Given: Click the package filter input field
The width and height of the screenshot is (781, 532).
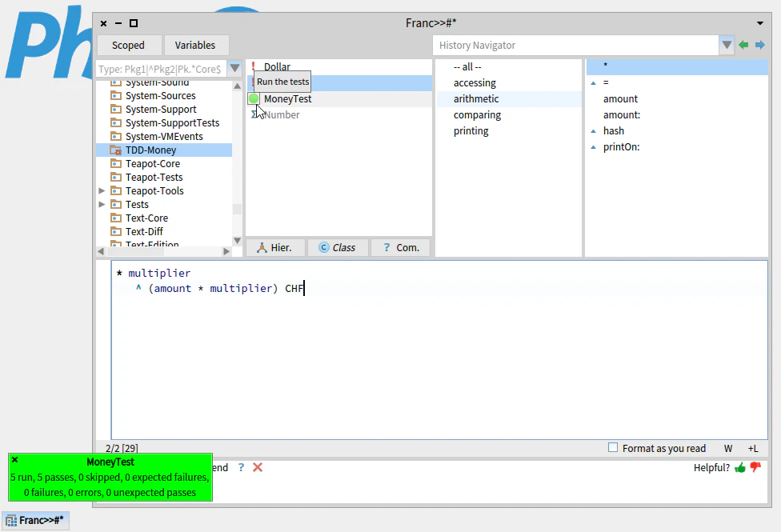Looking at the screenshot, I should [x=162, y=69].
